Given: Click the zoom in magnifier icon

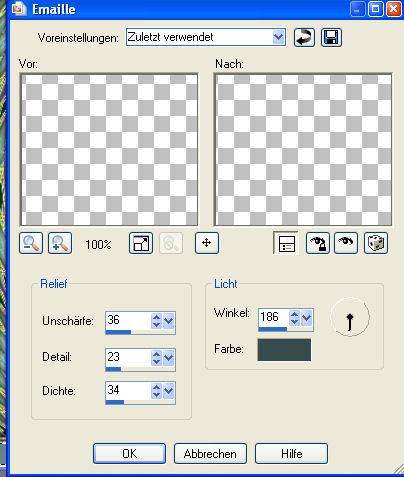Looking at the screenshot, I should [60, 243].
